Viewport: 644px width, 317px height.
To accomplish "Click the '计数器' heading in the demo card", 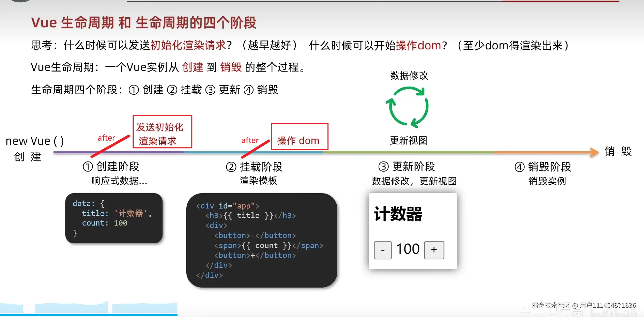I will pos(398,214).
